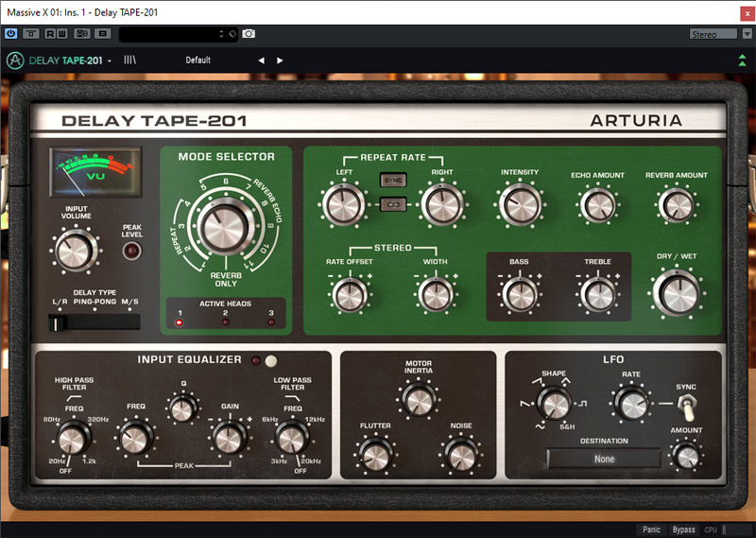This screenshot has height=538, width=756.
Task: Toggle the plugin power activation button
Action: coord(11,33)
